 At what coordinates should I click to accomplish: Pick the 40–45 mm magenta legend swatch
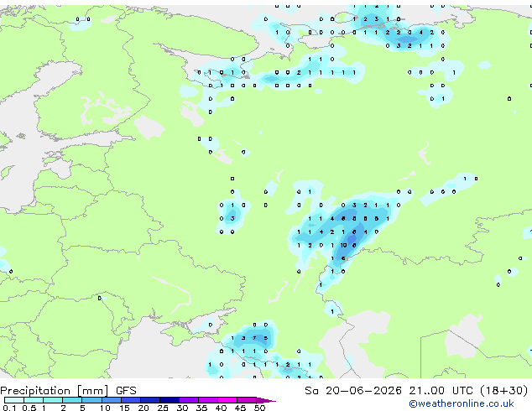click(x=227, y=400)
